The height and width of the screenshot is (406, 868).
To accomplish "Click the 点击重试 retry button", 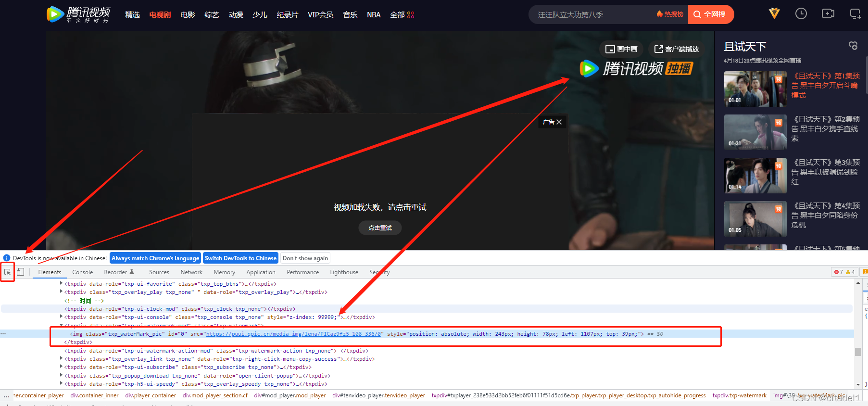I will (380, 228).
